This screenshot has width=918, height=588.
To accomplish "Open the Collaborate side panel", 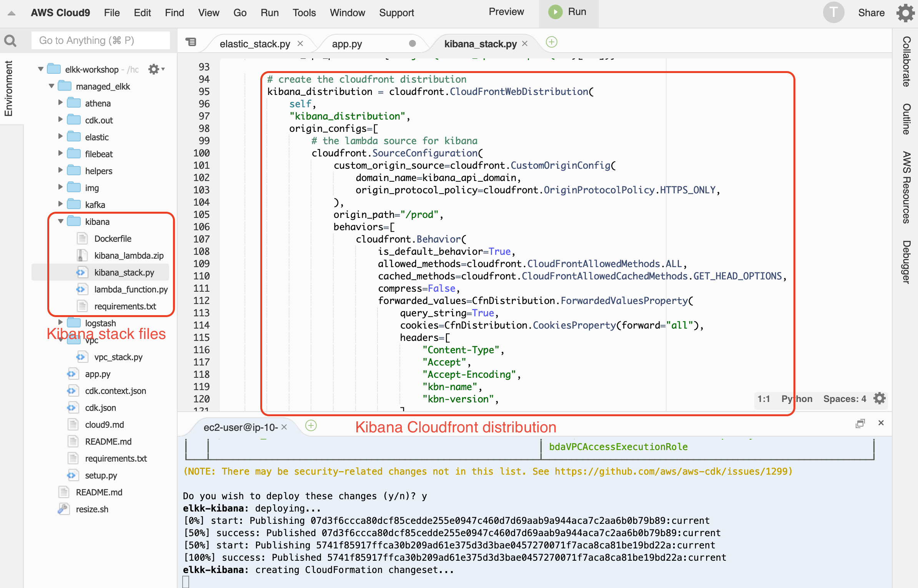I will 906,61.
